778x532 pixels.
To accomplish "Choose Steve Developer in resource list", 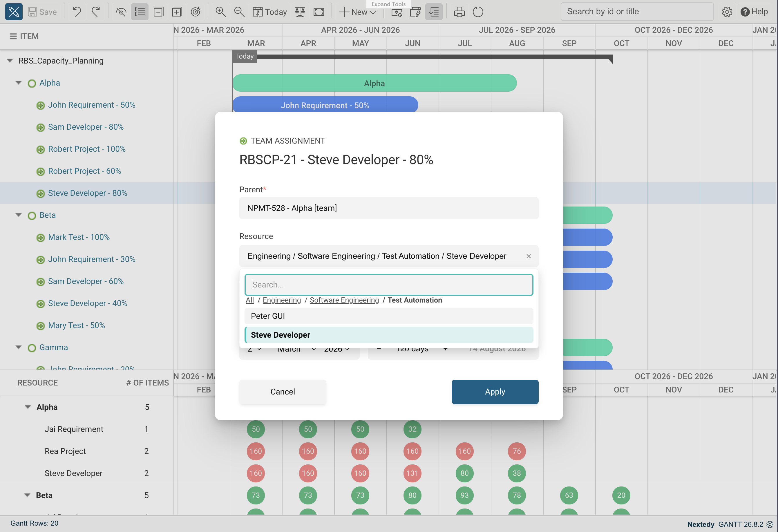I will (x=389, y=335).
